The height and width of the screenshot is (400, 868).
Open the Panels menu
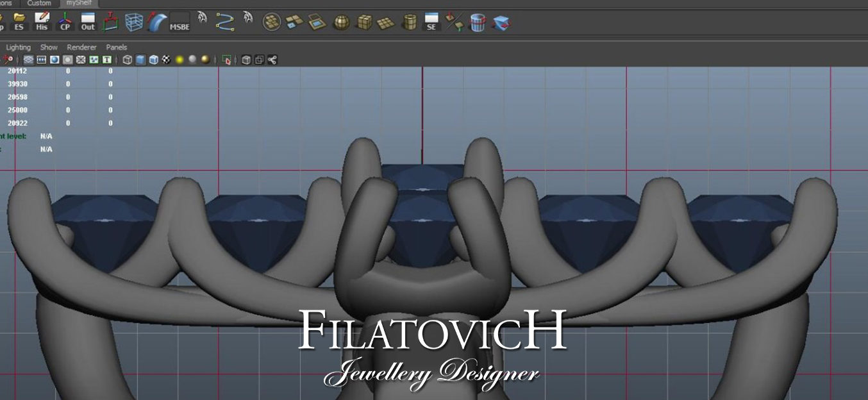(x=117, y=47)
